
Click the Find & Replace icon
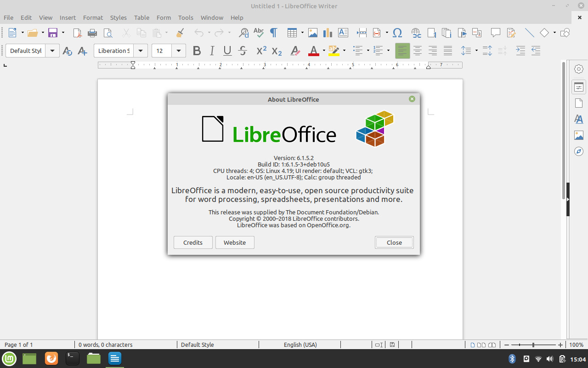tap(244, 33)
